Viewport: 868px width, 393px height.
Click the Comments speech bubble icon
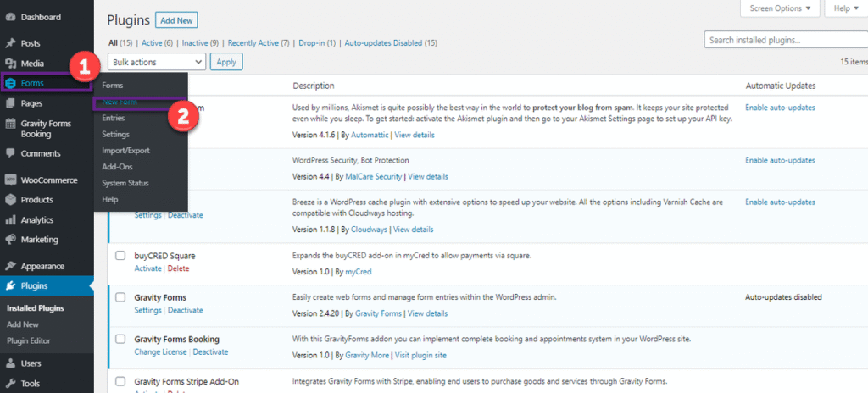coord(10,153)
